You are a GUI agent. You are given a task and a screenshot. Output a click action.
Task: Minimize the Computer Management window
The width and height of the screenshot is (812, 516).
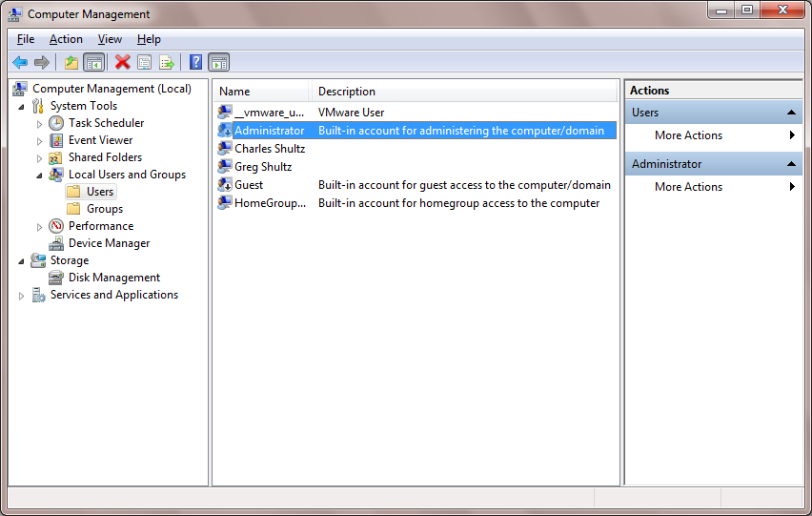tap(721, 10)
